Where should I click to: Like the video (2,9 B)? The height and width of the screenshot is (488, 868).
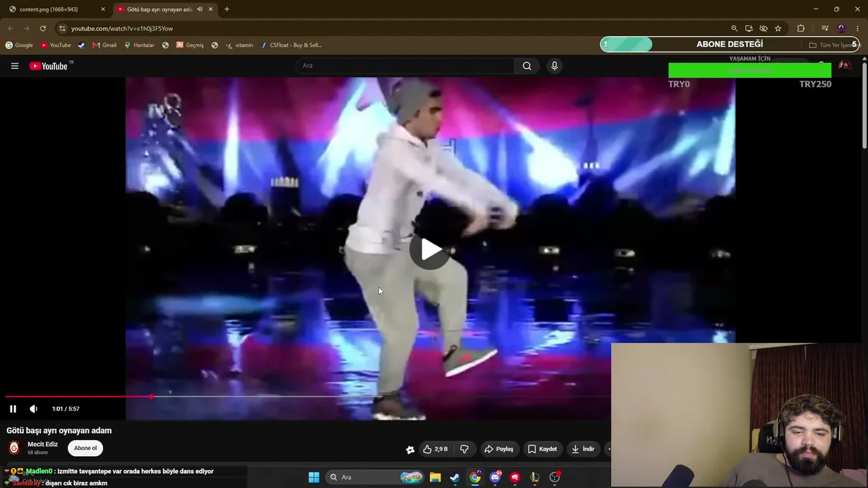coord(435,449)
